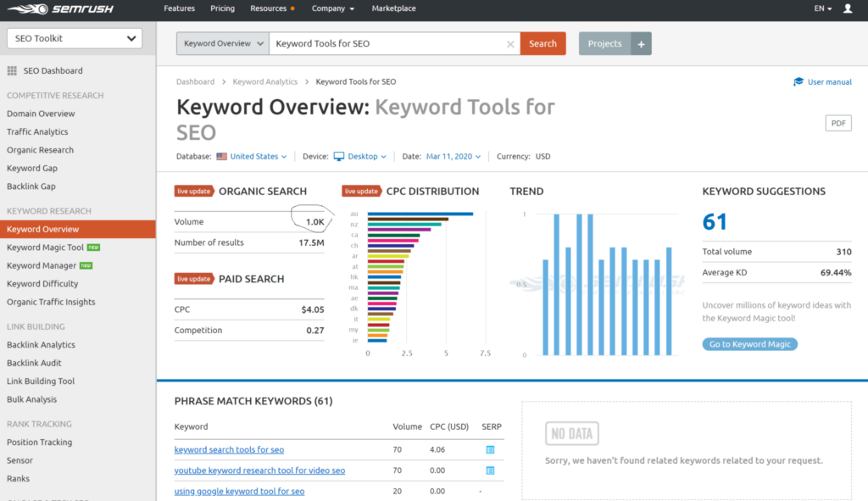
Task: Click the 61 keyword suggestions number
Action: (715, 222)
